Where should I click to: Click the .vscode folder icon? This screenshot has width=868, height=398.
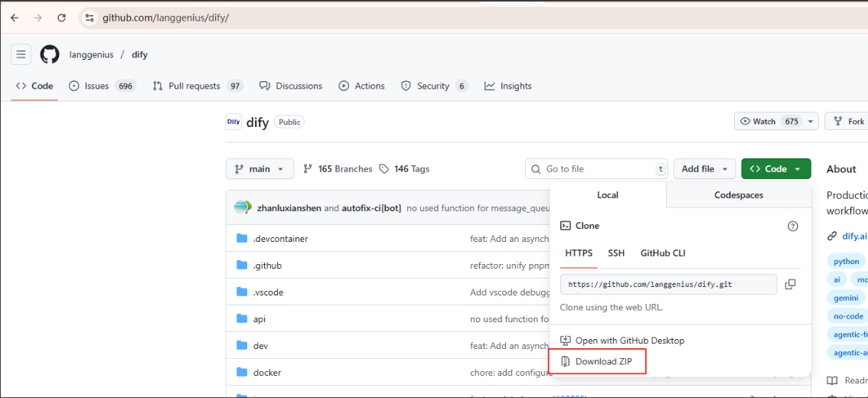point(241,292)
